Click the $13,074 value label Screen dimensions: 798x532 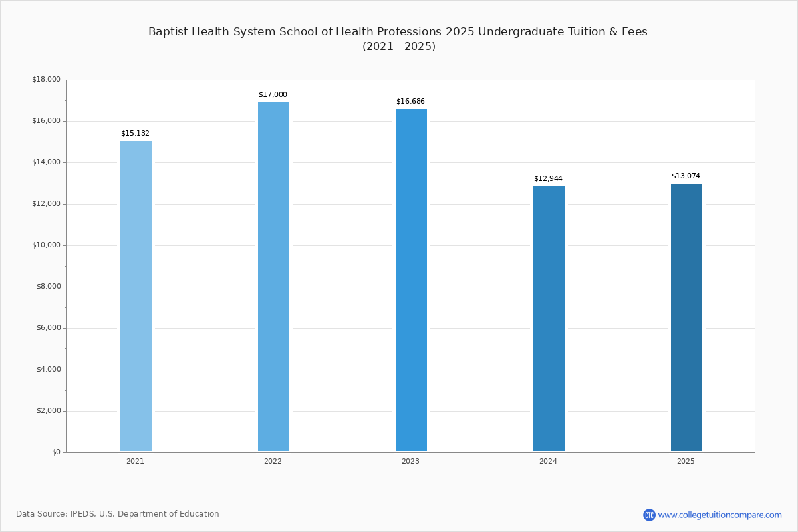pos(686,176)
